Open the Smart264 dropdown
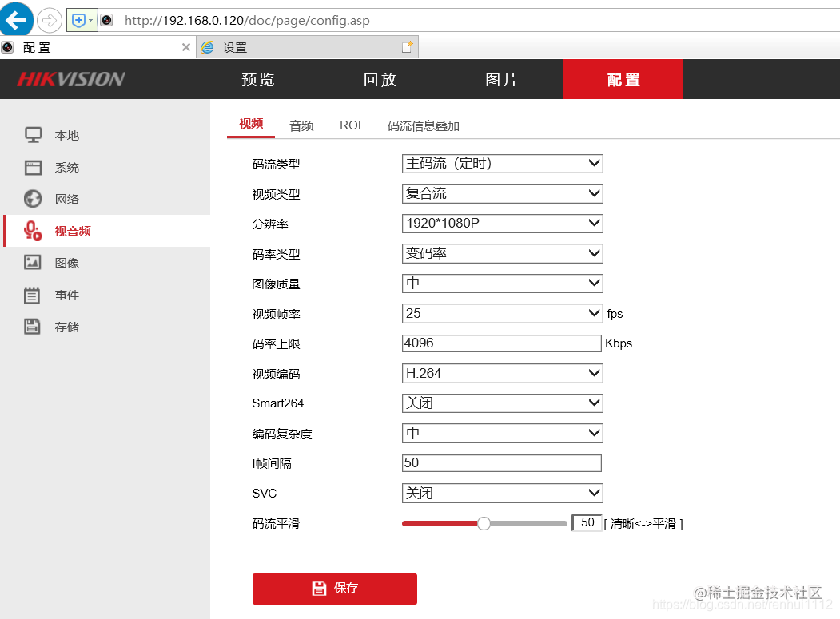 click(502, 403)
